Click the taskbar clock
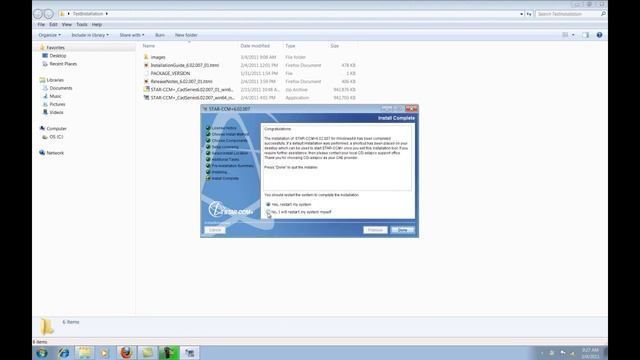Image resolution: width=640 pixels, height=360 pixels. tap(590, 353)
